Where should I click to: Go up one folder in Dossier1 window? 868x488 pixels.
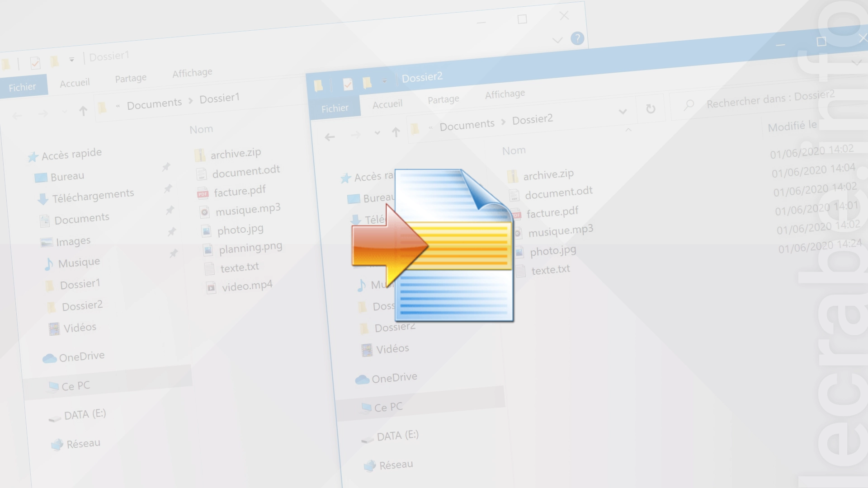(x=83, y=111)
